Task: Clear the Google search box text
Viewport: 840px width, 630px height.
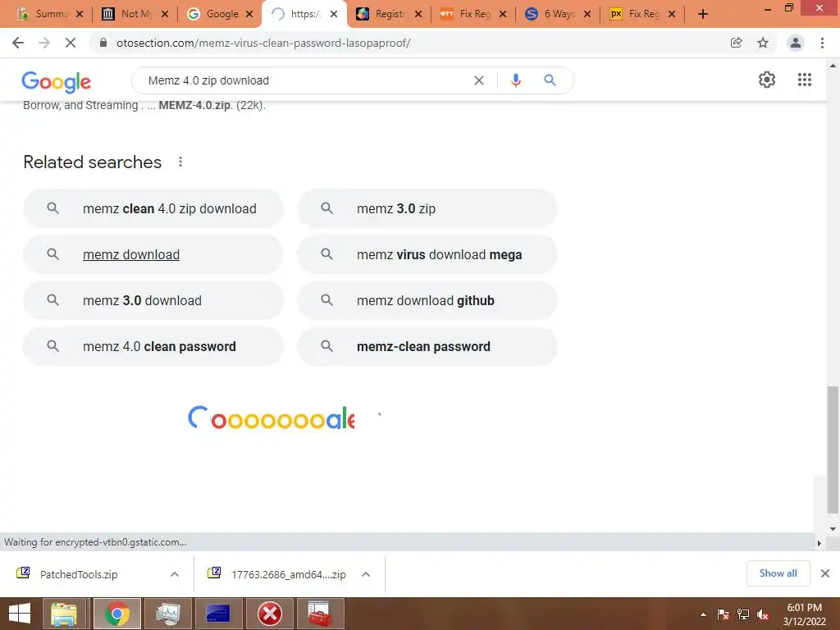Action: pyautogui.click(x=479, y=80)
